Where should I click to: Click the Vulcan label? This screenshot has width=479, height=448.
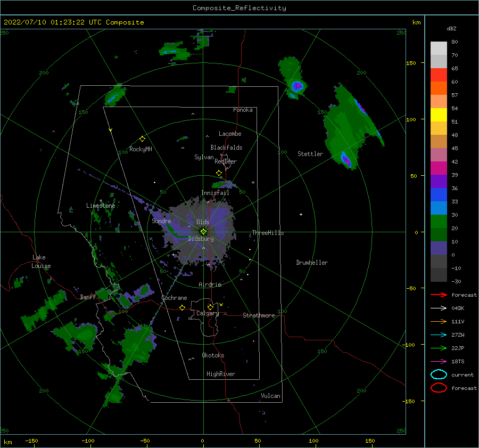click(270, 396)
